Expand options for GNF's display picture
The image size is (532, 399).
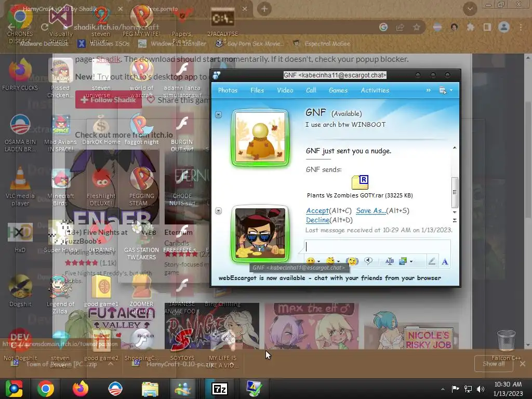click(x=219, y=115)
